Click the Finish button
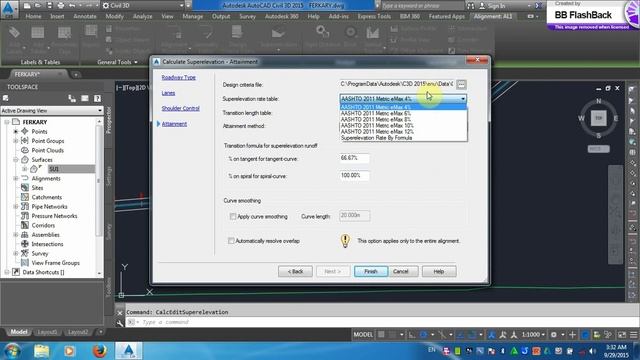The height and width of the screenshot is (360, 640). 371,271
